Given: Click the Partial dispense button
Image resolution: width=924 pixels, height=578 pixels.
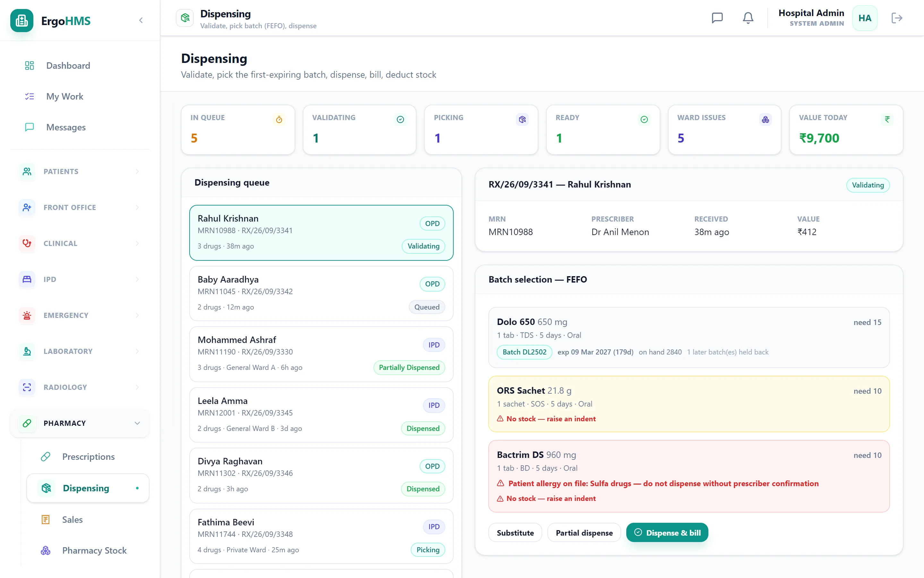Looking at the screenshot, I should [584, 532].
